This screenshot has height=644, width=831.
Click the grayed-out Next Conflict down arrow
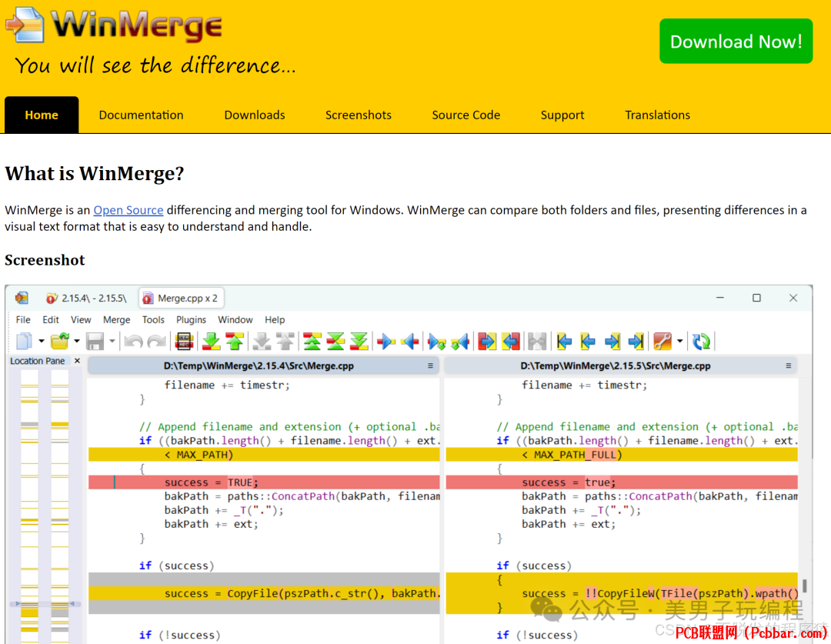pos(262,342)
